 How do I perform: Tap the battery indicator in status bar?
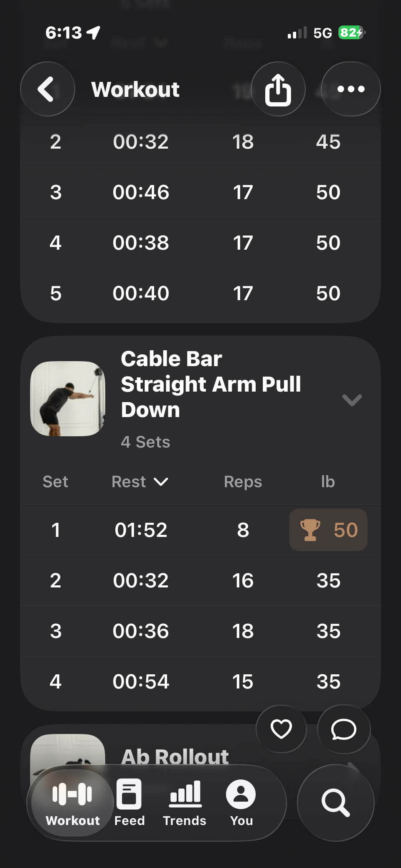pos(351,33)
